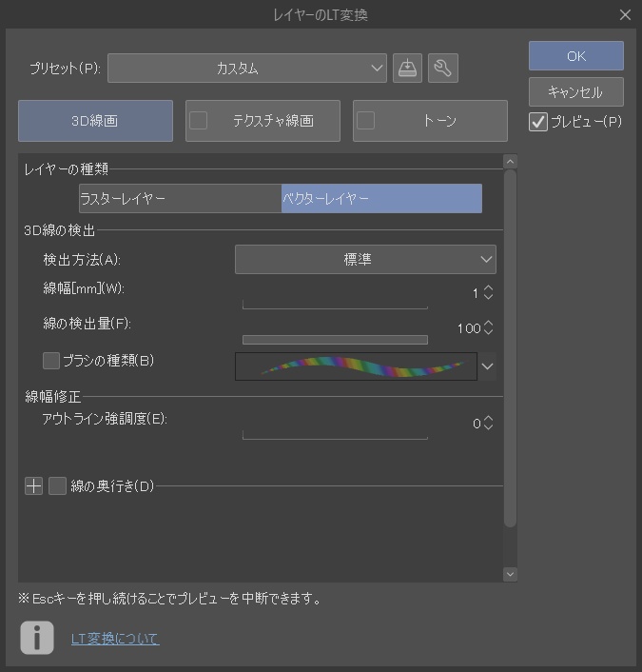Enable ブラシの種類(B) checkbox

click(x=51, y=361)
